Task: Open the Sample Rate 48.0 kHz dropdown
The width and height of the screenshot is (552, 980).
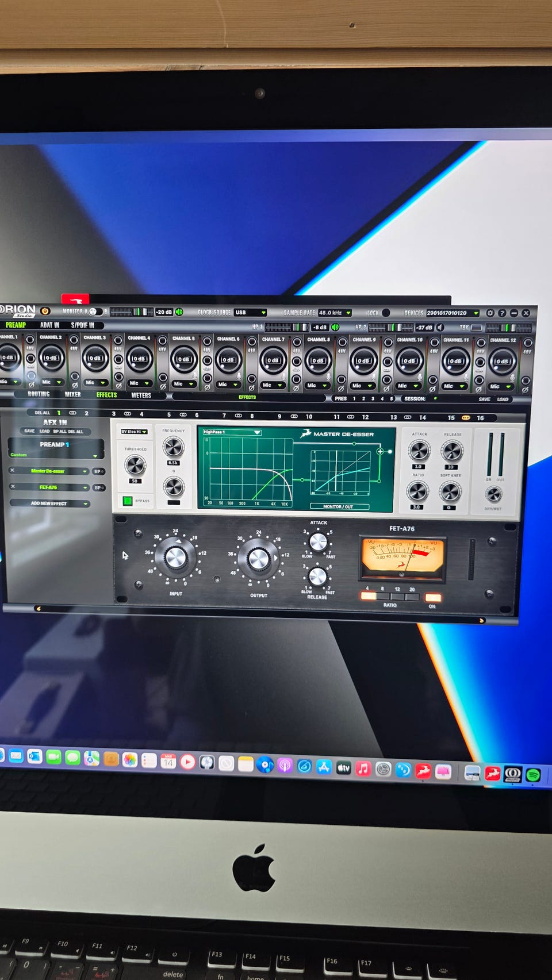Action: (x=335, y=313)
